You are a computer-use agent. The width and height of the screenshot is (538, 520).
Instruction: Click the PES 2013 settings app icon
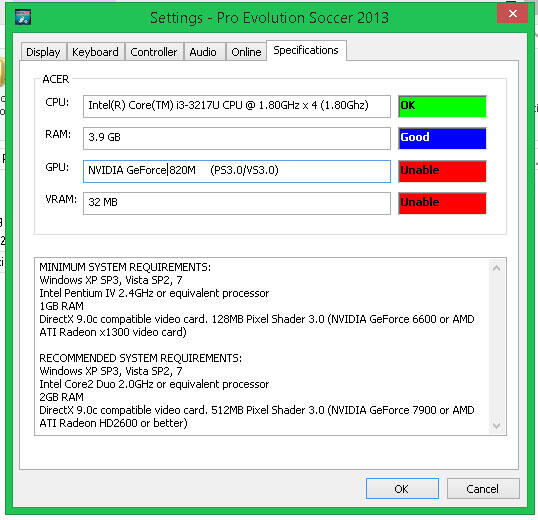pyautogui.click(x=23, y=17)
